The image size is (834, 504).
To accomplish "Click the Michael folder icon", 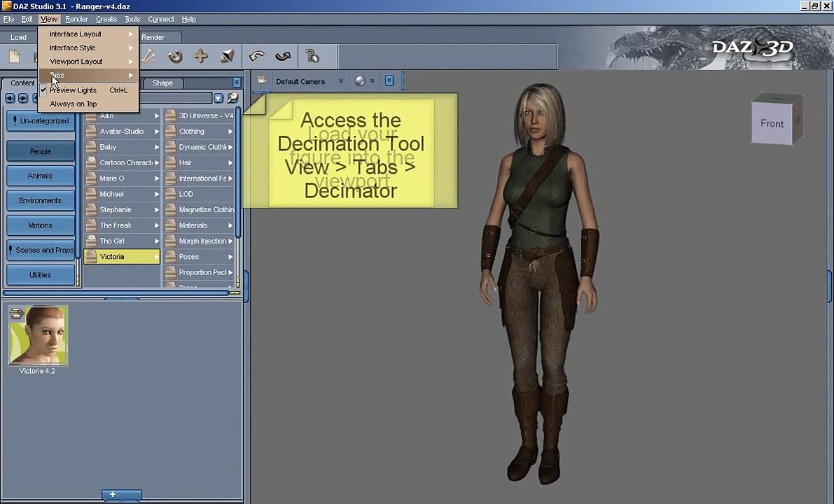I will (91, 194).
